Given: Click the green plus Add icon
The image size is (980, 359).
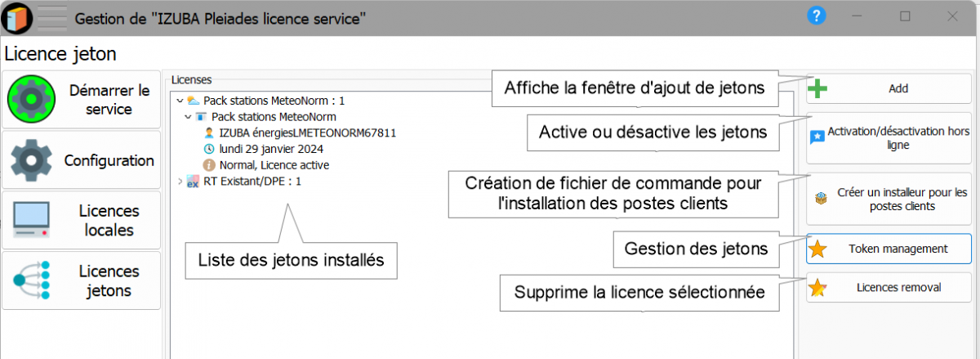Looking at the screenshot, I should click(x=817, y=88).
